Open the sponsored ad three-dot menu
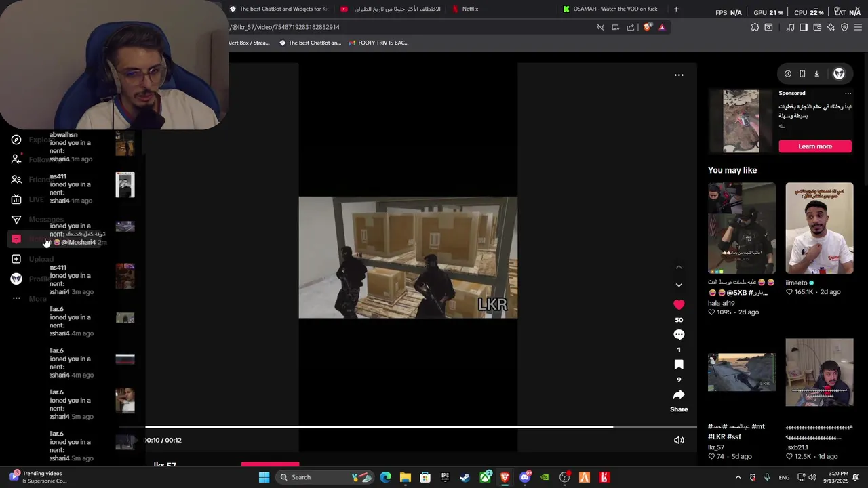868x488 pixels. coord(848,93)
